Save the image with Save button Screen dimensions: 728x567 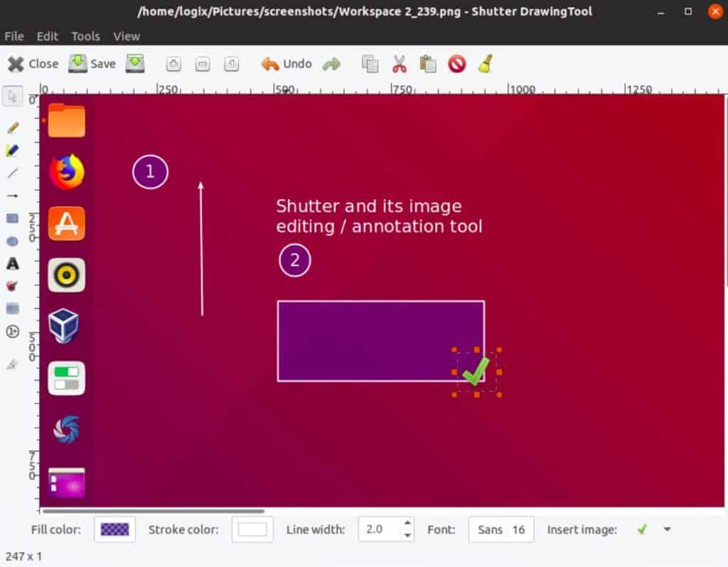(x=92, y=64)
